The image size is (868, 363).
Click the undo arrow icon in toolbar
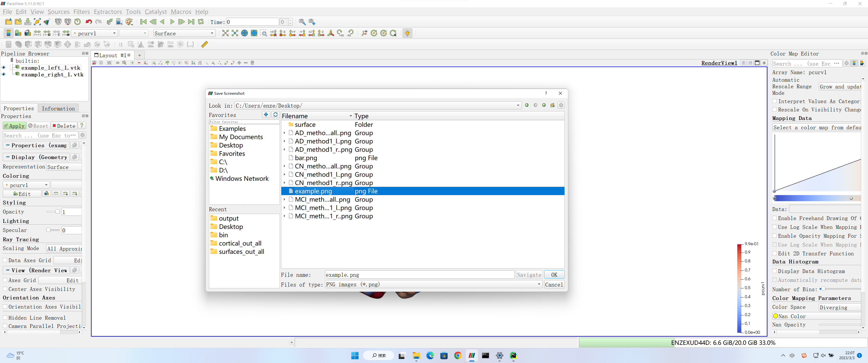pos(89,22)
